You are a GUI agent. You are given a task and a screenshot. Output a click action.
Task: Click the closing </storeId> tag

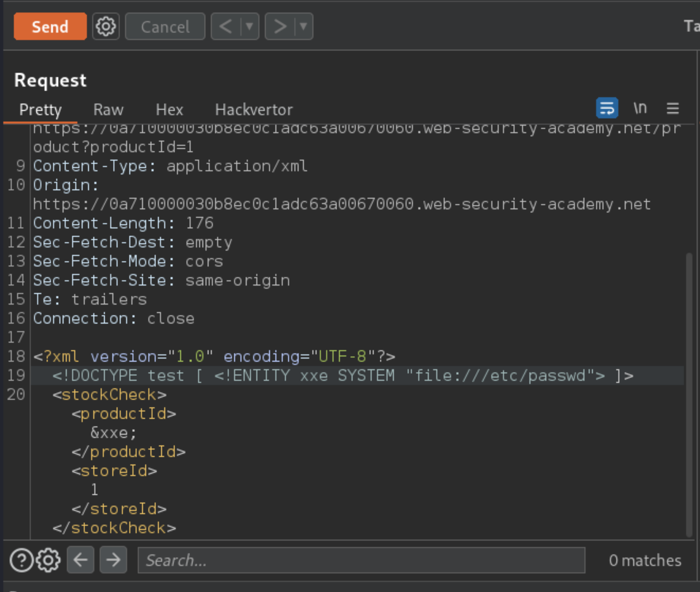coord(119,509)
